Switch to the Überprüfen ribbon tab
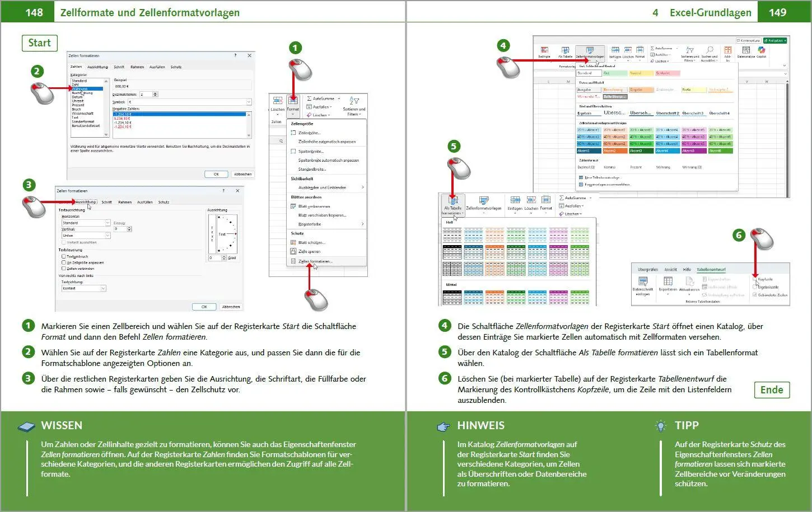Image resolution: width=812 pixels, height=512 pixels. pyautogui.click(x=647, y=269)
